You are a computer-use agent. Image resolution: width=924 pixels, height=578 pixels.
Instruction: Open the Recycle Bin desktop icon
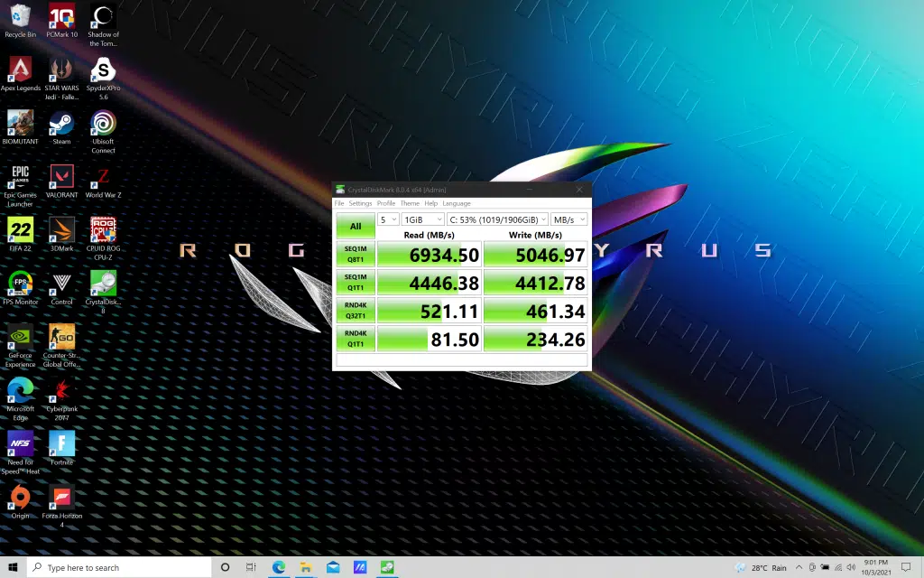pos(20,22)
